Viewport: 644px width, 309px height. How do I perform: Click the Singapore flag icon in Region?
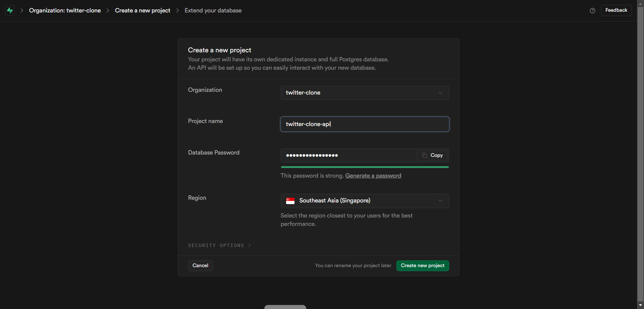point(290,201)
